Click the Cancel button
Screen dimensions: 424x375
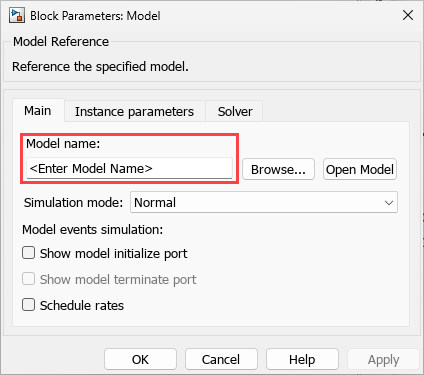coord(221,359)
